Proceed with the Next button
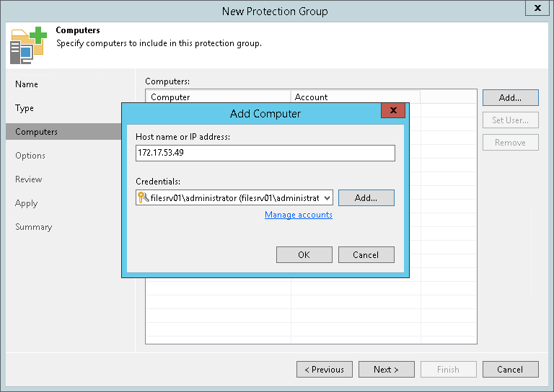This screenshot has height=392, width=554. (x=387, y=370)
